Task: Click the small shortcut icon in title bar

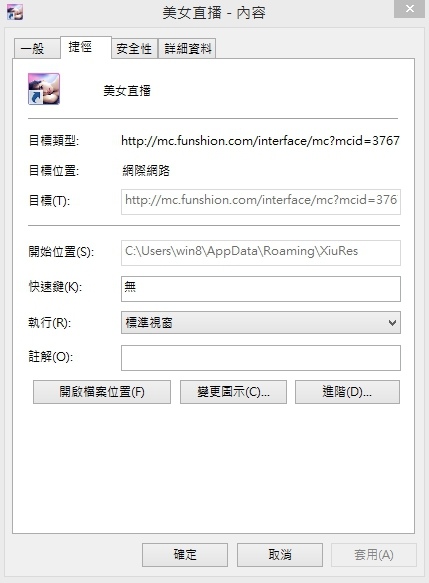Action: [x=15, y=12]
